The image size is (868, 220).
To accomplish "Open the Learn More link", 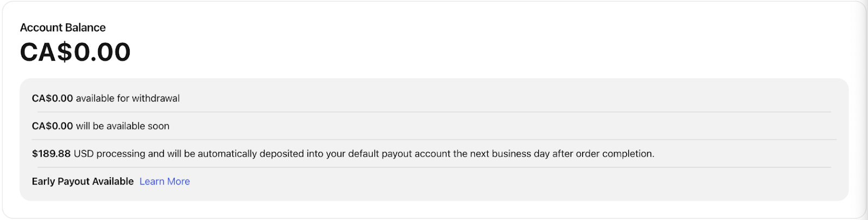I will pyautogui.click(x=164, y=182).
